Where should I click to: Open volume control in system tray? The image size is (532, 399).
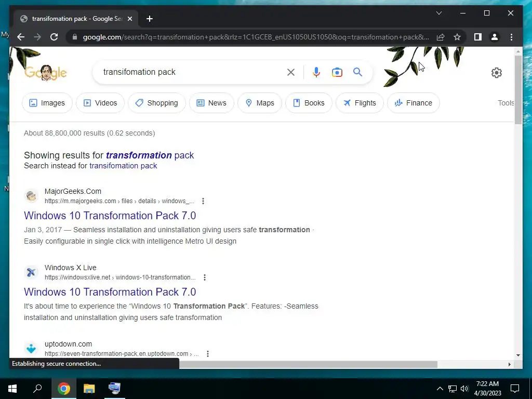pyautogui.click(x=464, y=389)
